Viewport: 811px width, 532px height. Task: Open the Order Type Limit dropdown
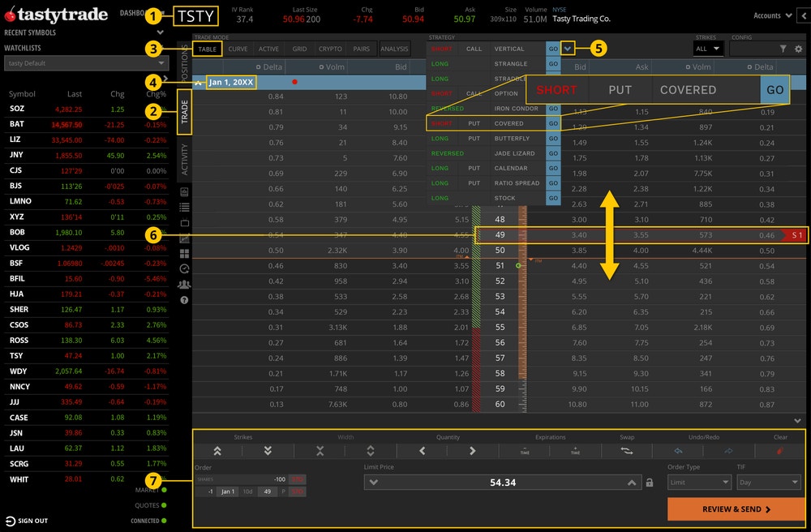[699, 483]
